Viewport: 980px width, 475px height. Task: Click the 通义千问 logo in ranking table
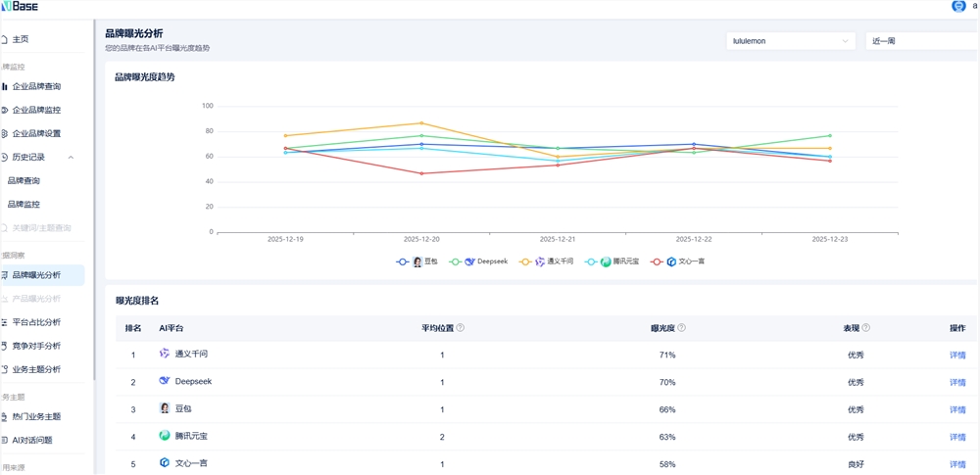[x=165, y=354]
